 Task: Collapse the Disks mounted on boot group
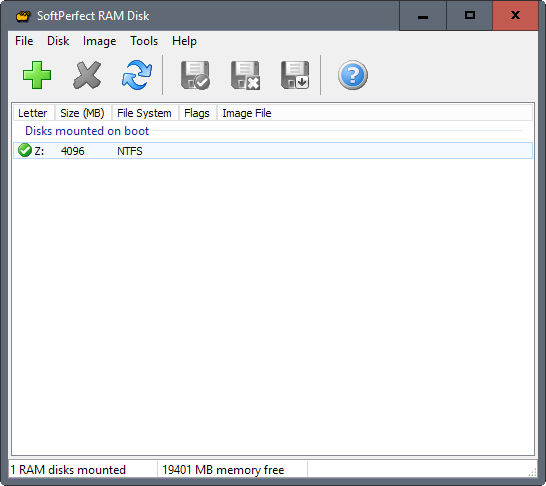click(87, 131)
